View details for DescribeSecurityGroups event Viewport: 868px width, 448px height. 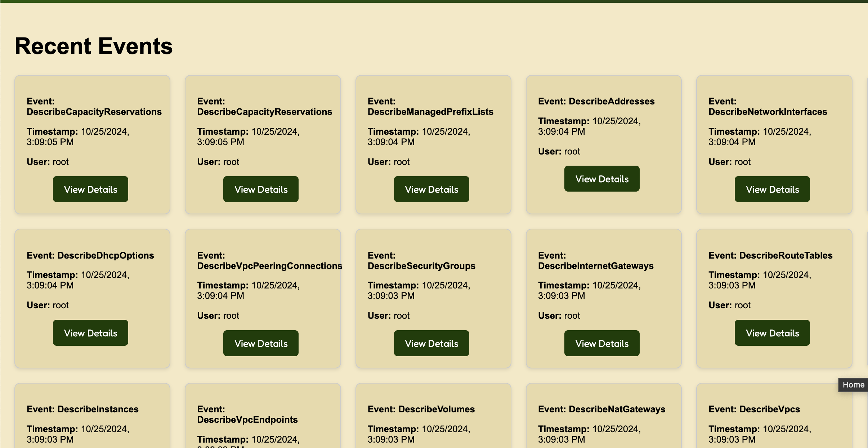click(x=431, y=343)
